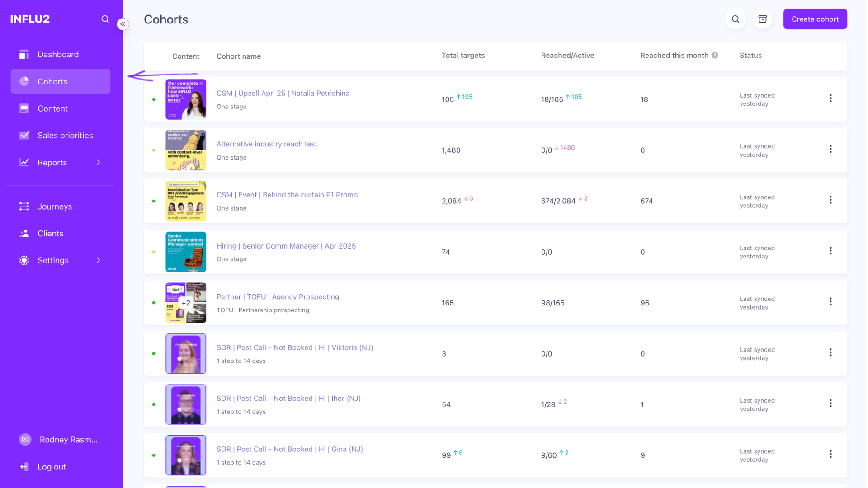Open more options for CSM Upsell Apri 25 cohort
The height and width of the screenshot is (488, 868).
pos(830,99)
